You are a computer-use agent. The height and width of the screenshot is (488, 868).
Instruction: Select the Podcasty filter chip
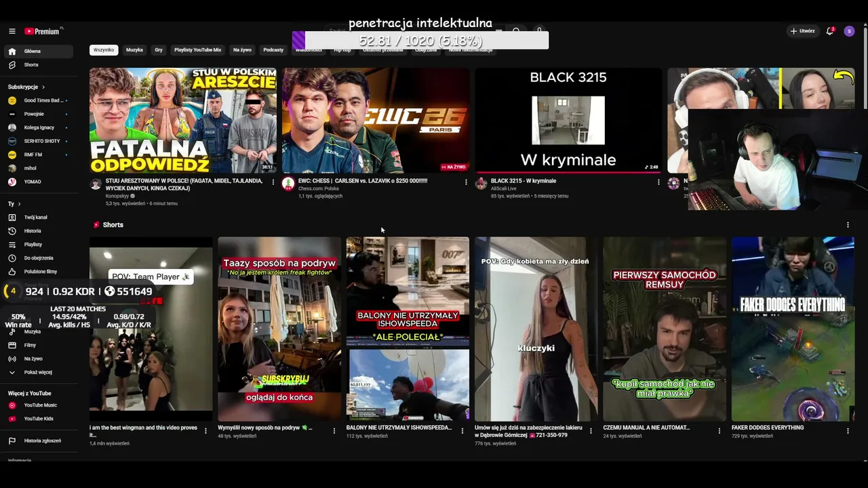coord(273,49)
